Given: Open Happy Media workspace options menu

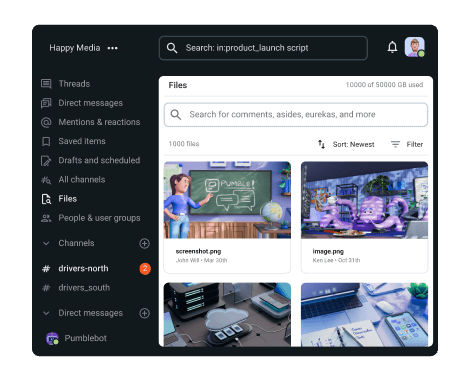Looking at the screenshot, I should click(113, 48).
